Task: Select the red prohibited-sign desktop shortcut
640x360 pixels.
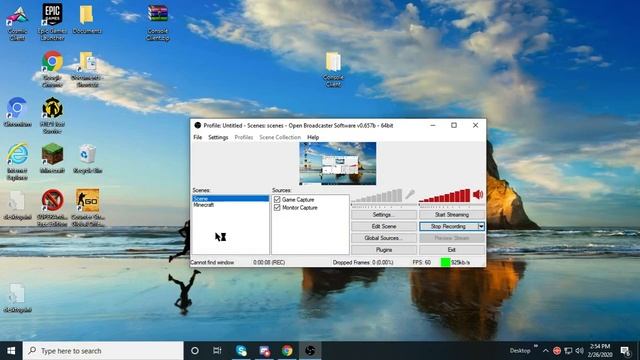Action: 52,207
